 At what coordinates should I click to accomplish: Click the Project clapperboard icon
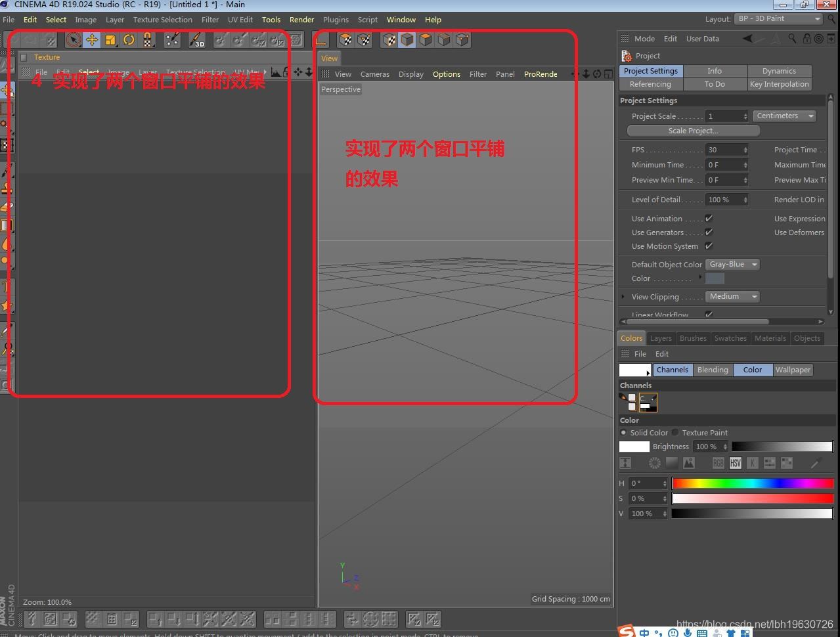click(627, 56)
